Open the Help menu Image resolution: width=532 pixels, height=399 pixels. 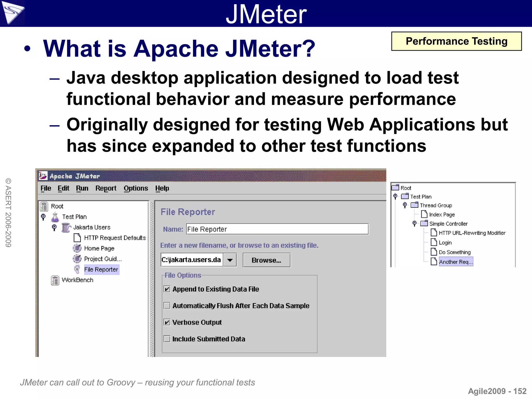tap(162, 188)
